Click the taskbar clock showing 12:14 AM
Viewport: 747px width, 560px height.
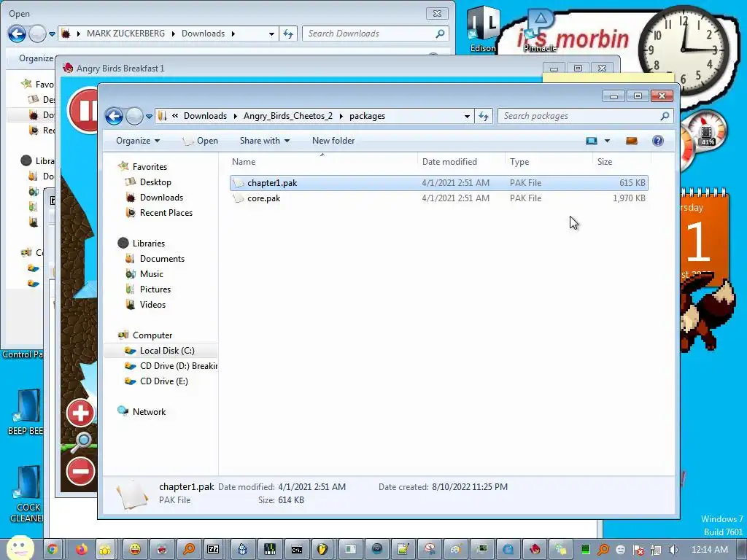pyautogui.click(x=709, y=550)
